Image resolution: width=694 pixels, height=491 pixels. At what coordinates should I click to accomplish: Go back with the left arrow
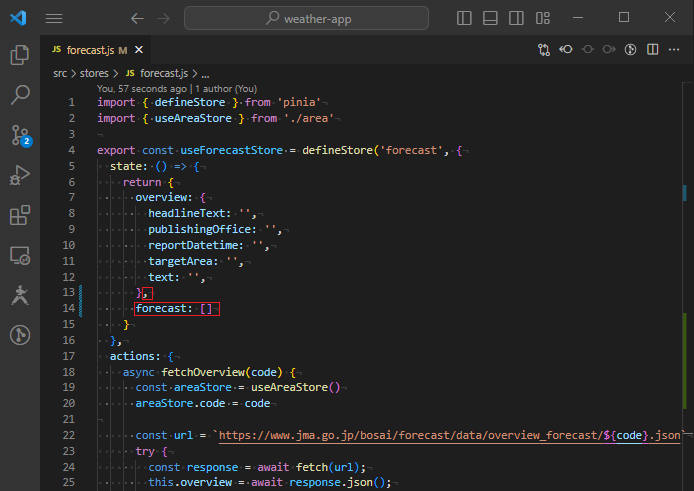(x=137, y=18)
